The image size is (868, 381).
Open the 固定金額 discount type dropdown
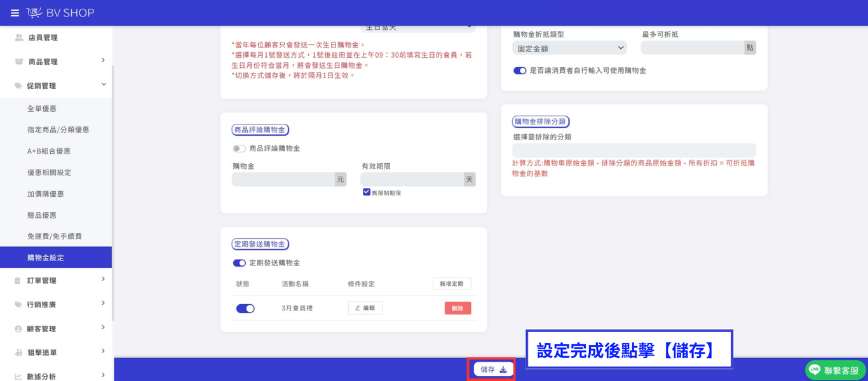(569, 48)
